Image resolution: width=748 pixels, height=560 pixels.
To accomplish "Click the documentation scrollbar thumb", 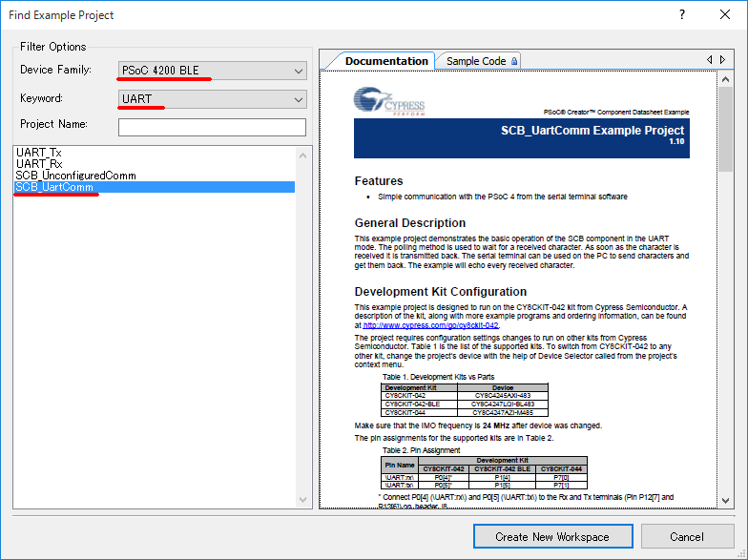I will 725,130.
